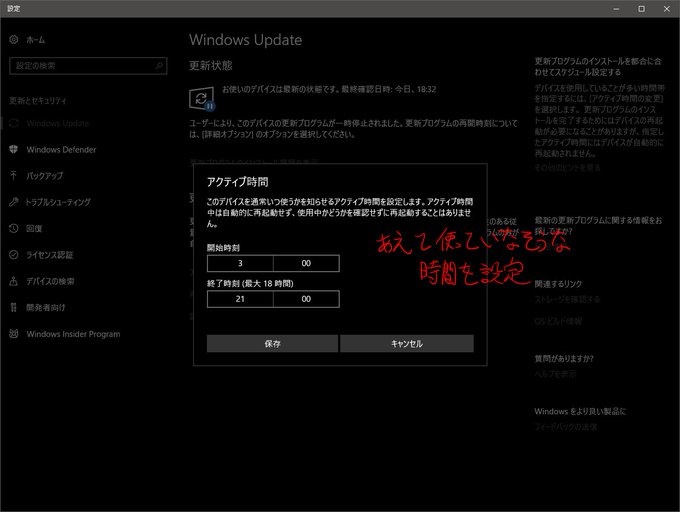Click the recovery clock icon
Image resolution: width=680 pixels, height=512 pixels.
14,228
